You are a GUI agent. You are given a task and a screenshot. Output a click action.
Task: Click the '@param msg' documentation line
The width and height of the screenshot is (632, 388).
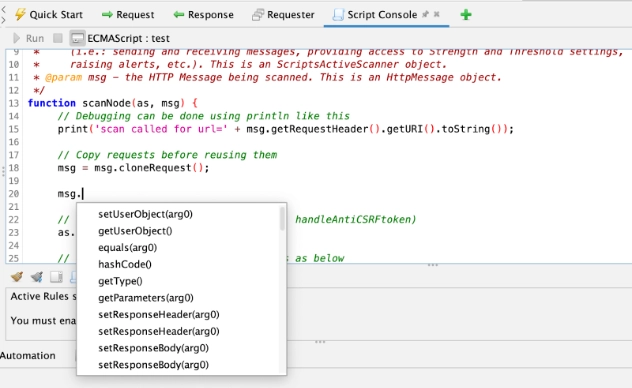click(x=268, y=77)
